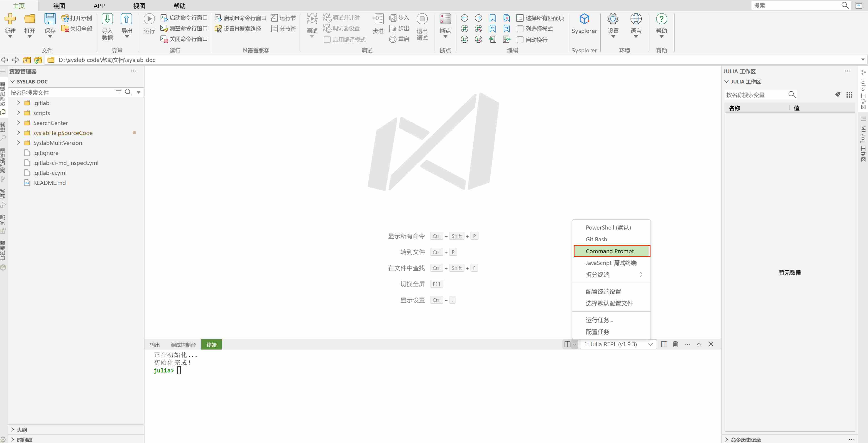Toggle the 启用编译模式 checkbox
The image size is (868, 443).
coord(327,40)
